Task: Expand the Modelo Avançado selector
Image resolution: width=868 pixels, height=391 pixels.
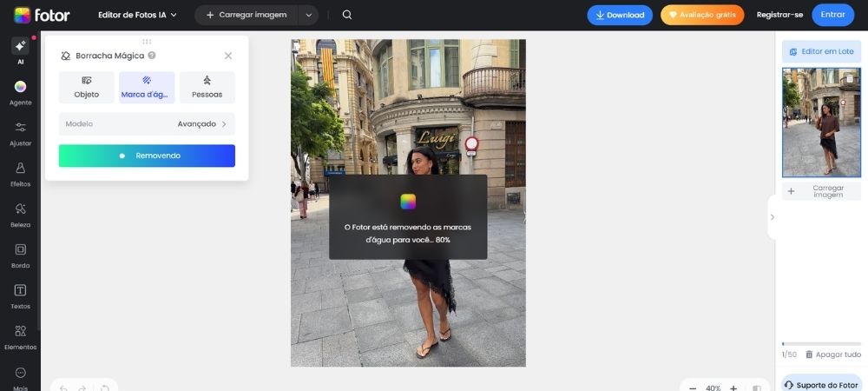Action: [x=147, y=124]
